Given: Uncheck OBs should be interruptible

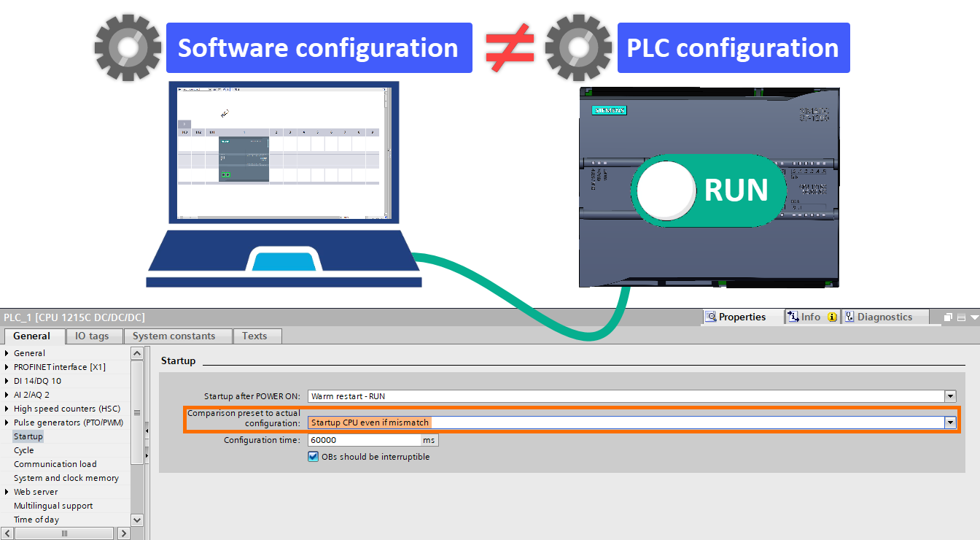Looking at the screenshot, I should tap(312, 455).
